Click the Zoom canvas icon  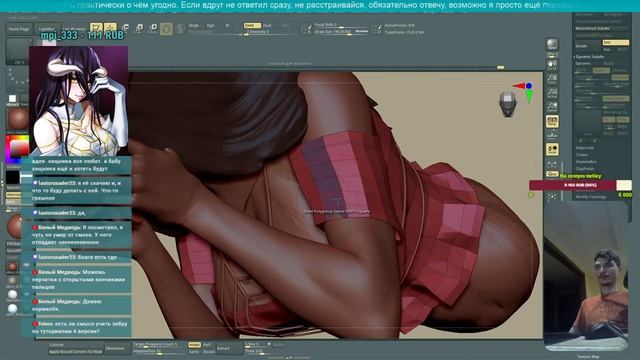(552, 80)
